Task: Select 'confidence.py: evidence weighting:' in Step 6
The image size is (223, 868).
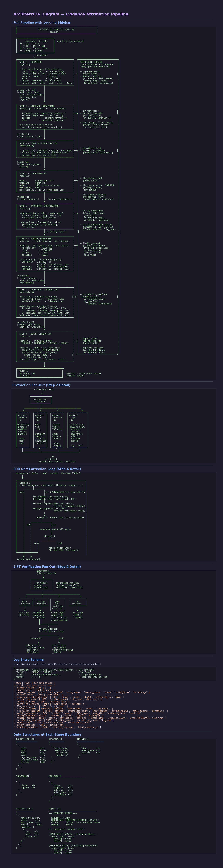Action: (x=41, y=260)
